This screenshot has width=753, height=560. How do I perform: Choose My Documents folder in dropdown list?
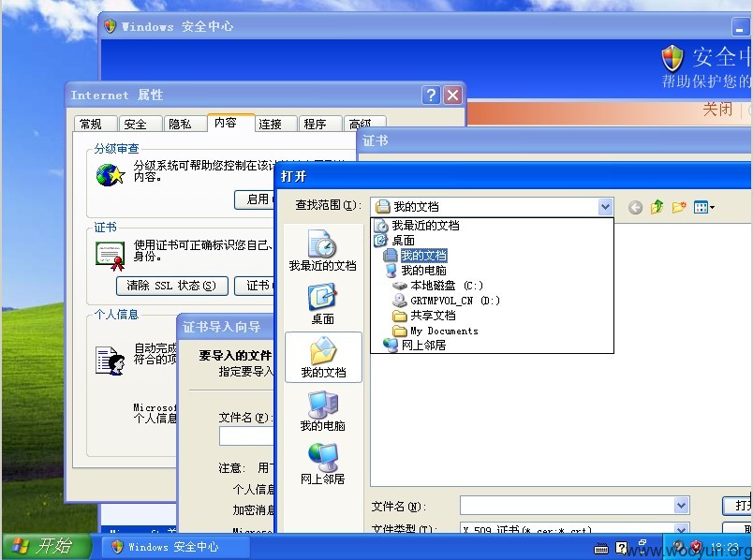click(436, 331)
